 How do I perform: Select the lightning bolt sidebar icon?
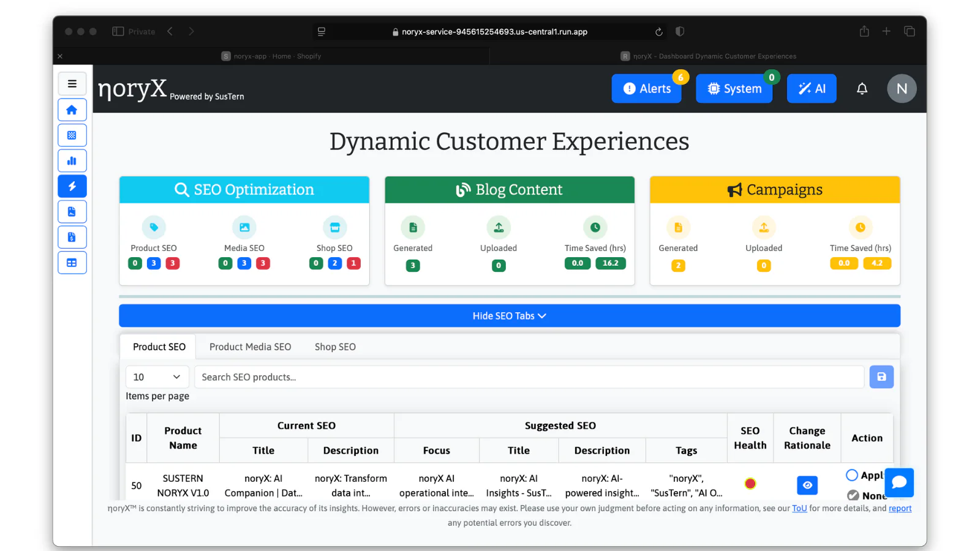72,186
